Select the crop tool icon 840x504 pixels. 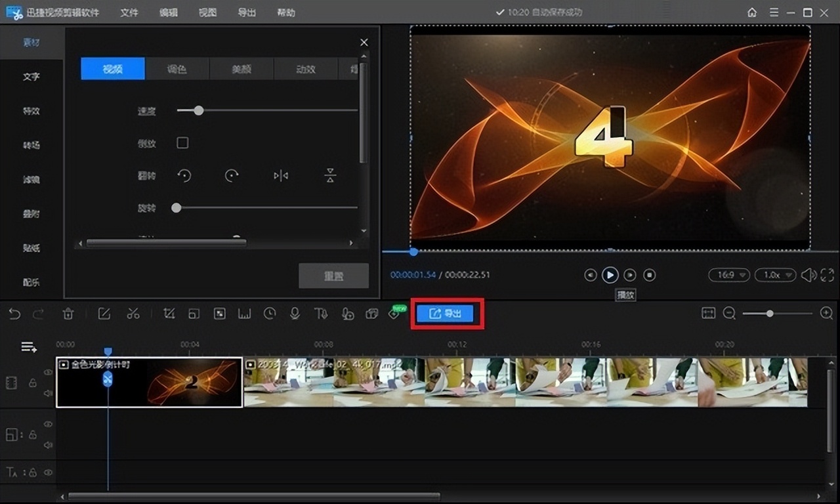click(169, 314)
